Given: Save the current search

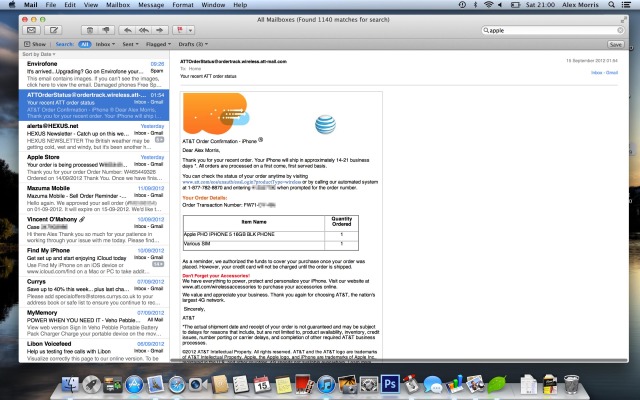Looking at the screenshot, I should [616, 44].
